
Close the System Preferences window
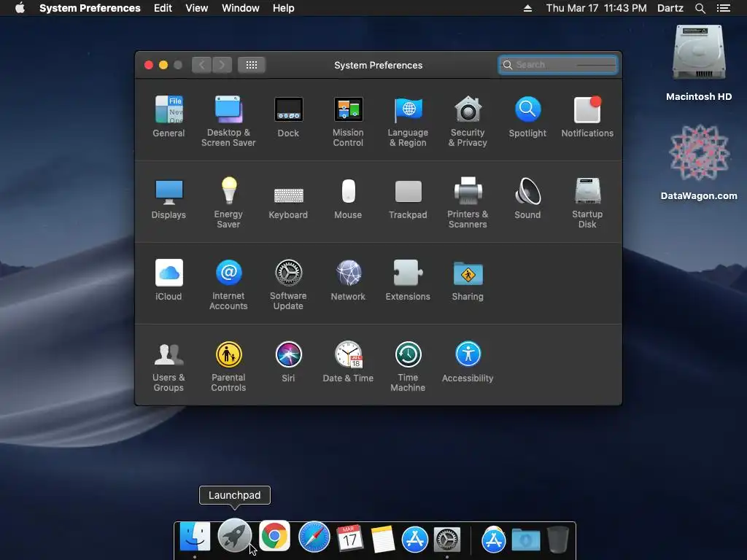pos(149,65)
